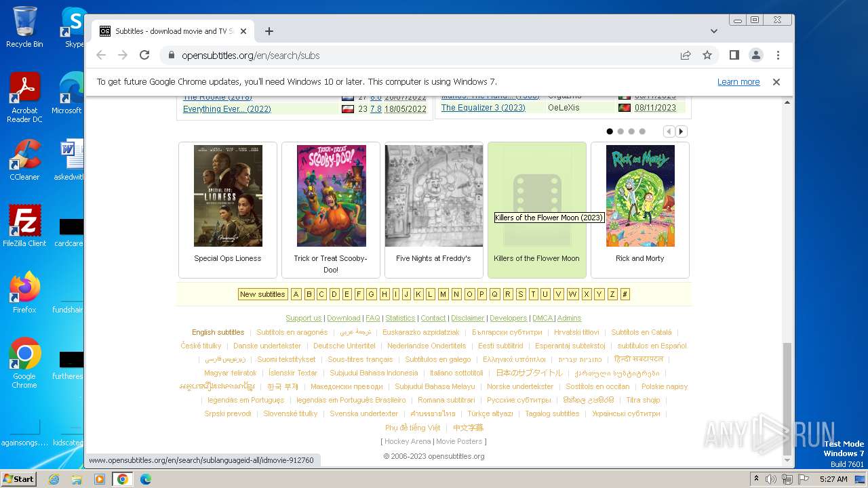Open Special Ops Lioness poster
The width and height of the screenshot is (868, 488).
(228, 196)
